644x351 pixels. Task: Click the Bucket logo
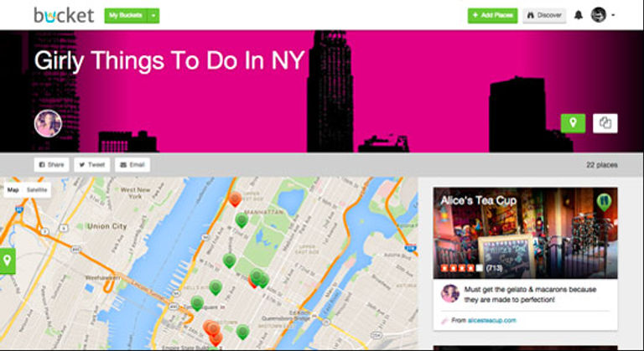coord(64,15)
